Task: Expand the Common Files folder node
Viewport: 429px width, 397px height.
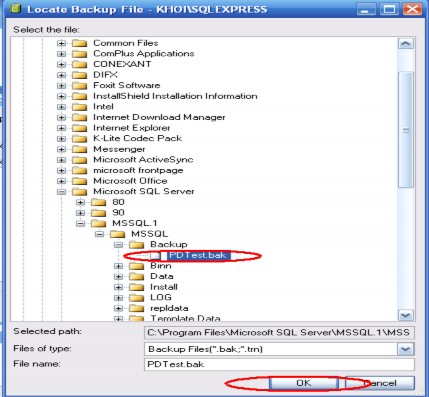Action: pyautogui.click(x=61, y=43)
